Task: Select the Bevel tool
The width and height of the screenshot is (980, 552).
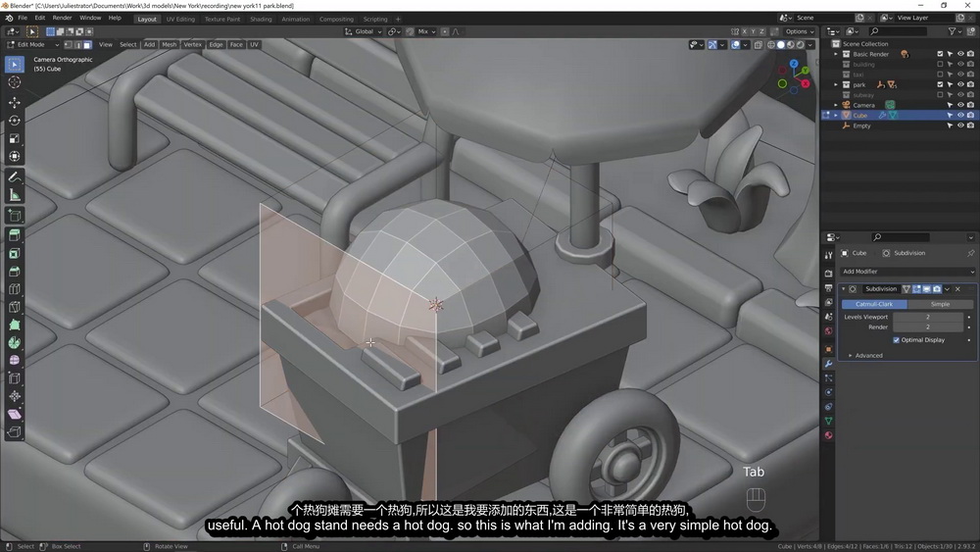Action: (15, 272)
